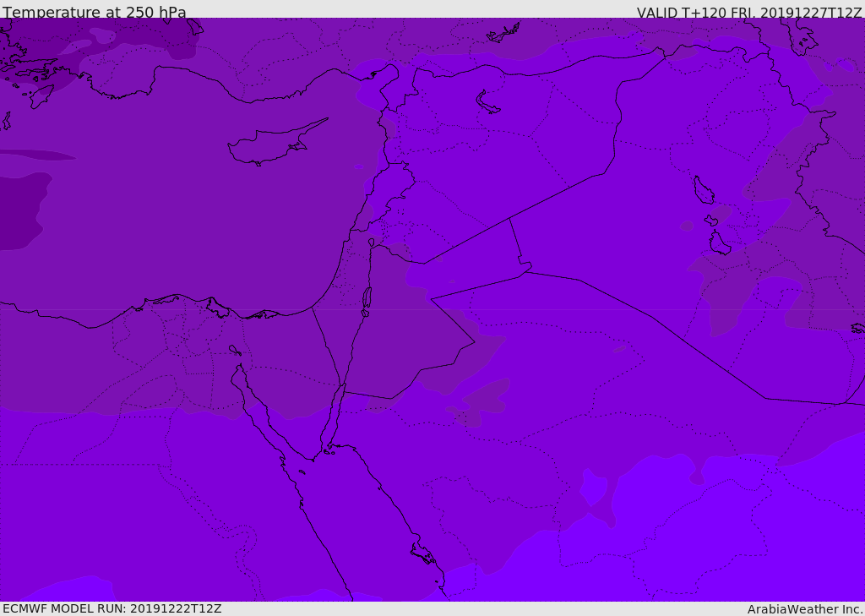
Task: Click the 'Temperature at 250 hPa' title
Action: [95, 12]
